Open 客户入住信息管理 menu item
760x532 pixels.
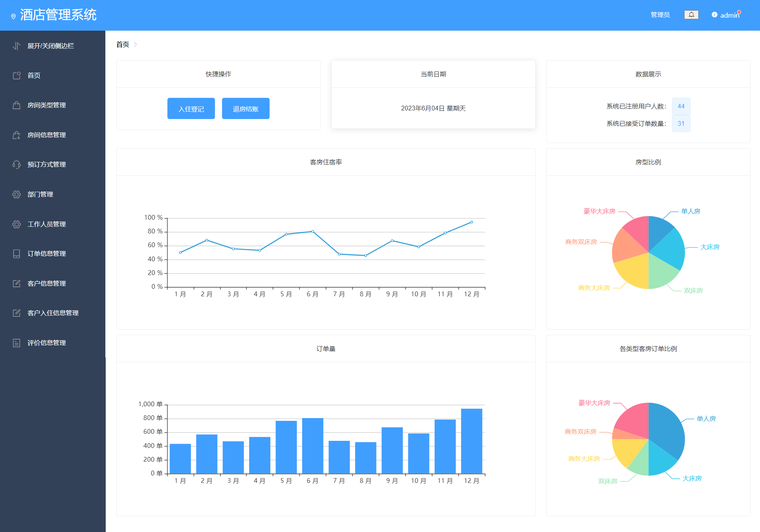pyautogui.click(x=53, y=313)
